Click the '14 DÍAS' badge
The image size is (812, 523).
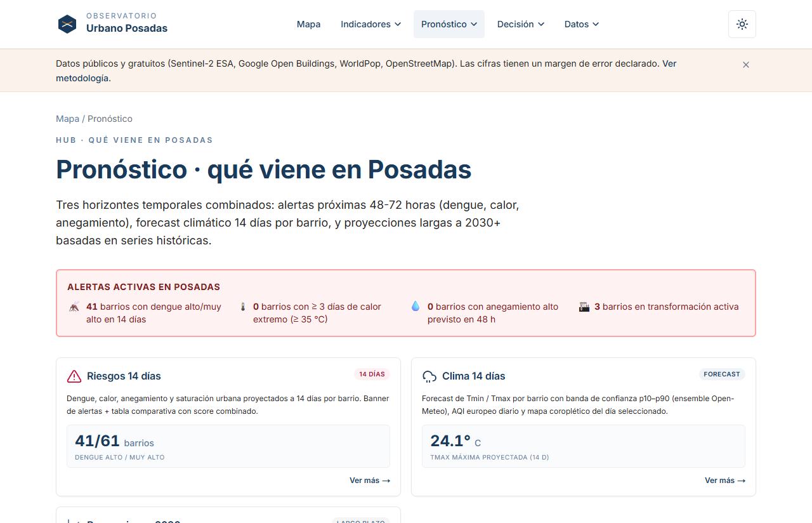pos(372,374)
